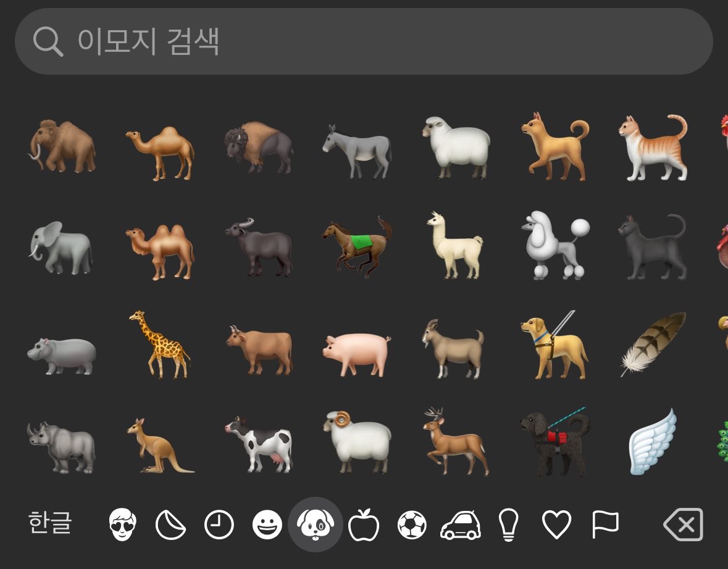728x569 pixels.
Task: Insert the rhinoceros emoji
Action: [61, 447]
